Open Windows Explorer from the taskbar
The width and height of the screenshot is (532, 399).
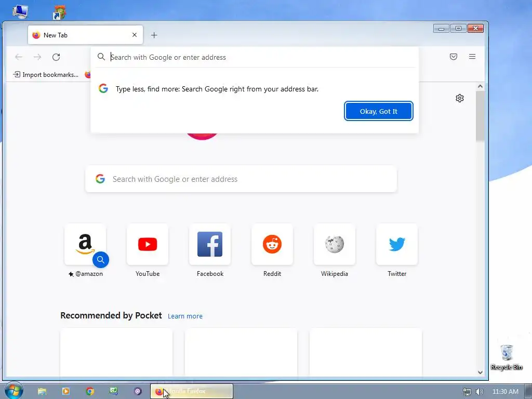click(x=42, y=391)
